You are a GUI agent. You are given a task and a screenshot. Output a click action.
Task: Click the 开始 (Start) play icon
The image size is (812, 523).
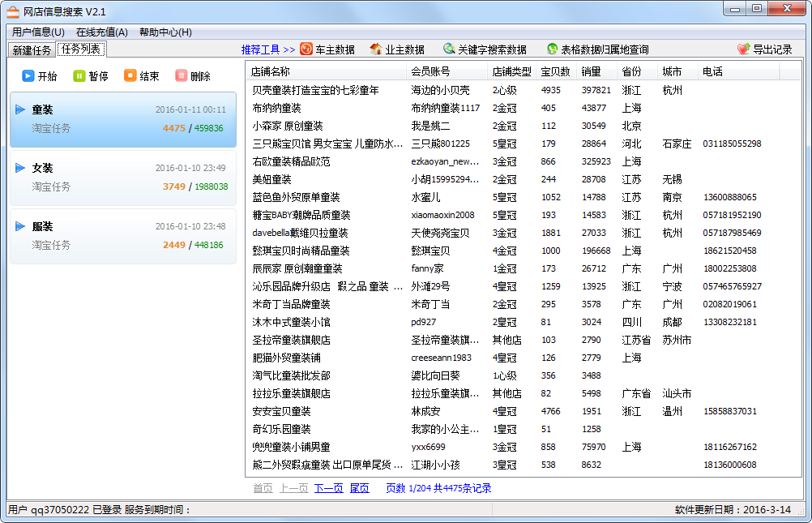coord(28,76)
